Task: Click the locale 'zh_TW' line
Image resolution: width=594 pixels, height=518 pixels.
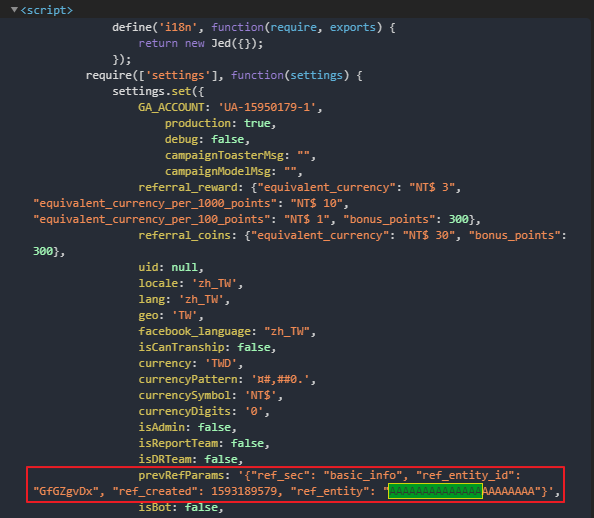Action: (x=191, y=283)
